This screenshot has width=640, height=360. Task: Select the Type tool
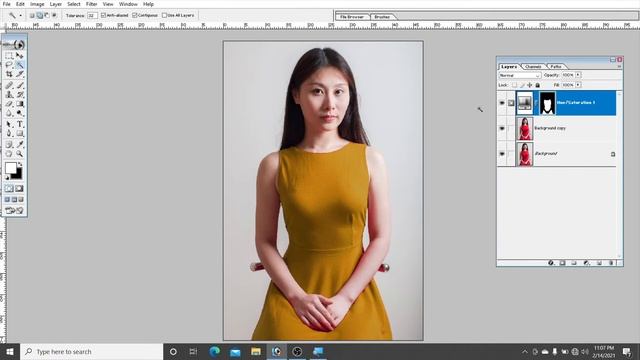tap(19, 124)
